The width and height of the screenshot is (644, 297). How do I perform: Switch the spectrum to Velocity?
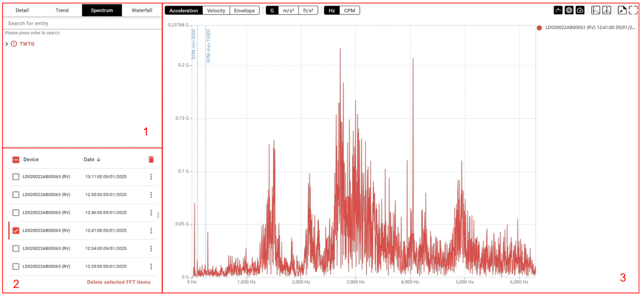point(216,11)
